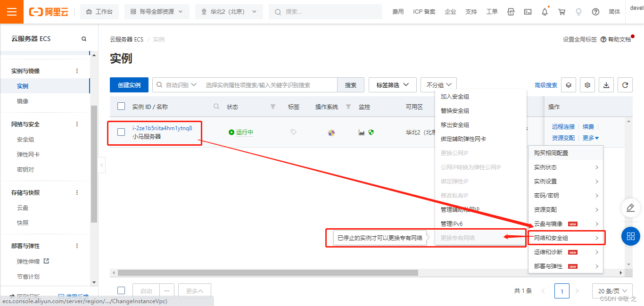Image resolution: width=644 pixels, height=306 pixels.
Task: Open 密码/密钥 menu entry
Action: (x=566, y=196)
